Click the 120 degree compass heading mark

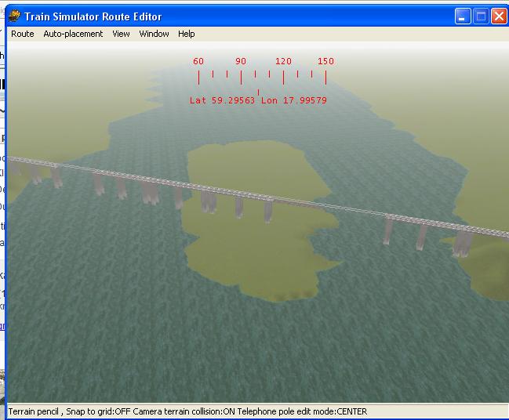click(x=283, y=62)
